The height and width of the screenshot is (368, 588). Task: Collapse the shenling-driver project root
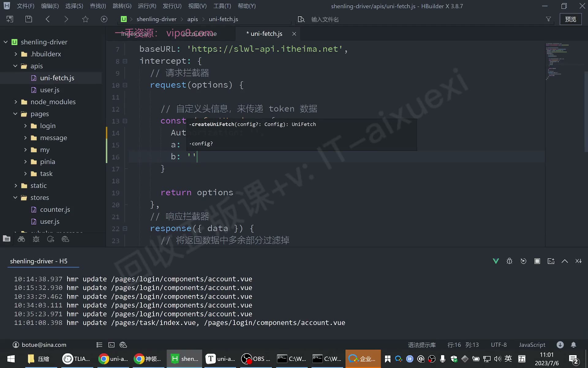(6, 42)
